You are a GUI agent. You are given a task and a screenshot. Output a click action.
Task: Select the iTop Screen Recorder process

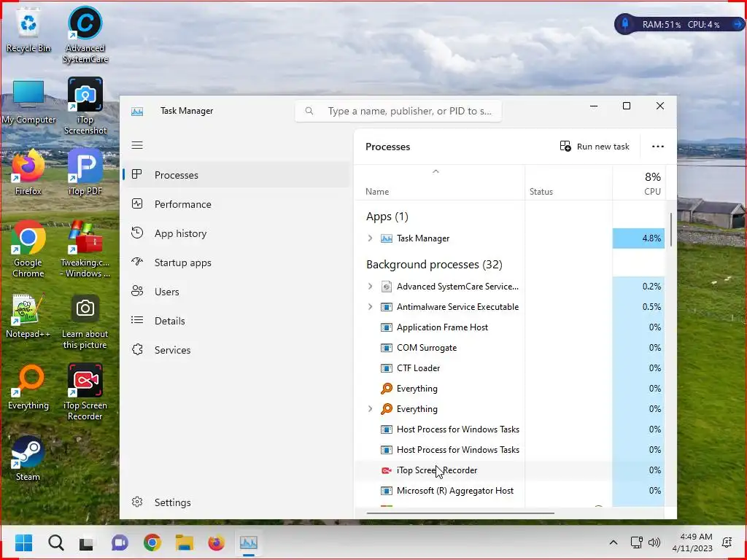510,470
